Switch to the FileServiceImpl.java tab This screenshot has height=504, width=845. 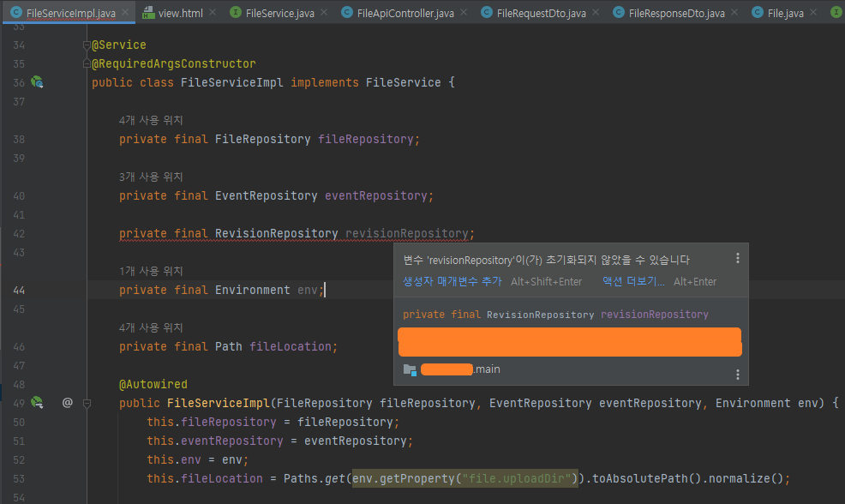click(70, 13)
